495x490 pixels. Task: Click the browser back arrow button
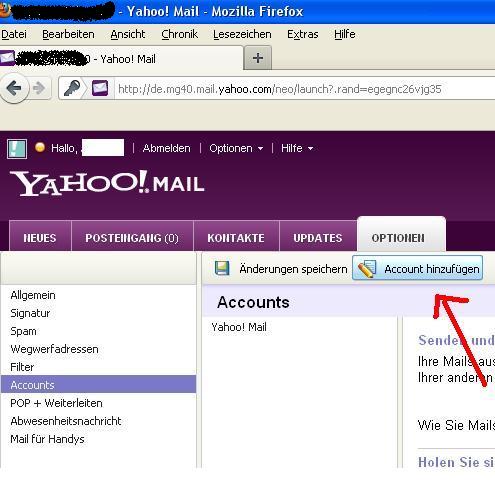(14, 88)
